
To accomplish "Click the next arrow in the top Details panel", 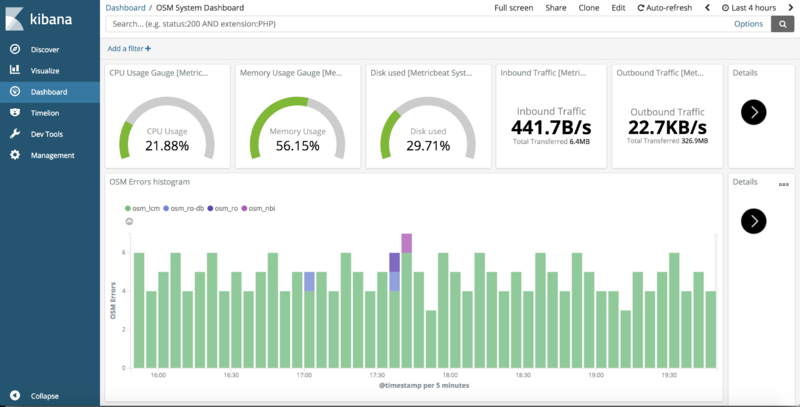I will [754, 112].
